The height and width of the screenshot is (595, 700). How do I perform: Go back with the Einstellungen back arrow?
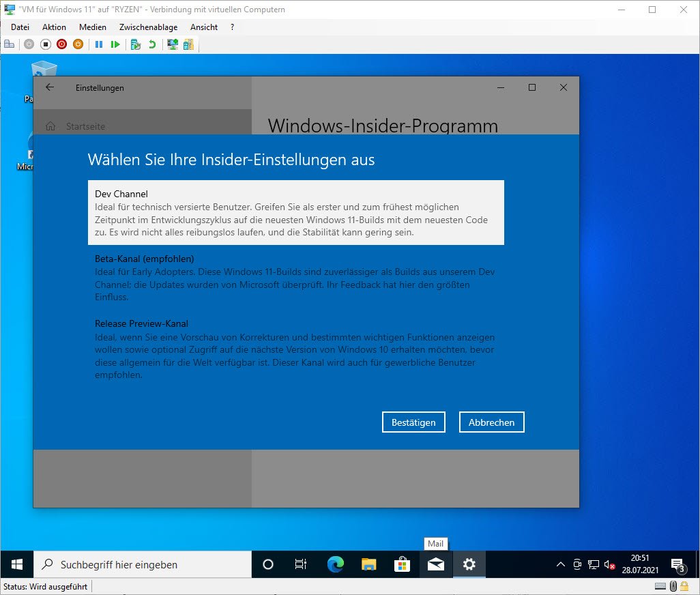(x=50, y=87)
